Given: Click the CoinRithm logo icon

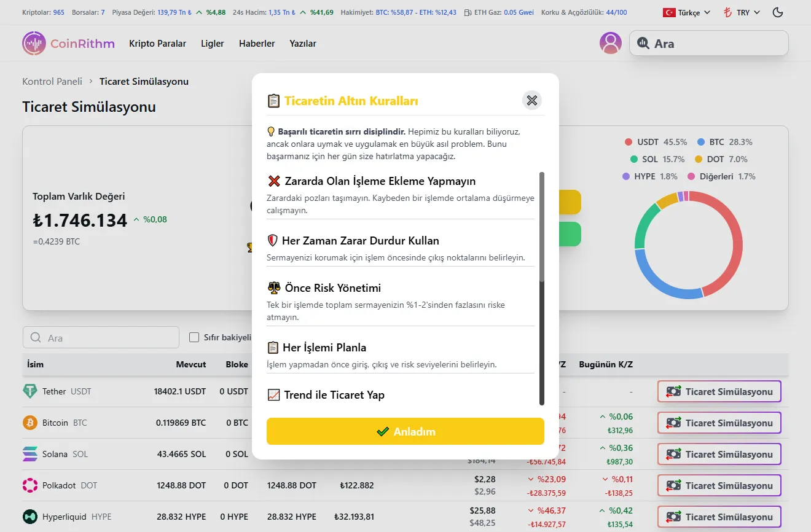Looking at the screenshot, I should pos(34,43).
